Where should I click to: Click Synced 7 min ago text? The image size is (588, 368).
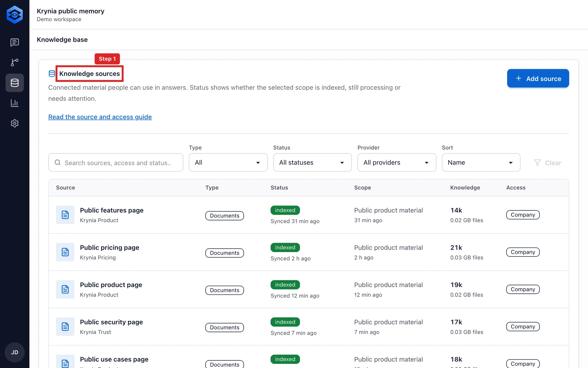(293, 333)
